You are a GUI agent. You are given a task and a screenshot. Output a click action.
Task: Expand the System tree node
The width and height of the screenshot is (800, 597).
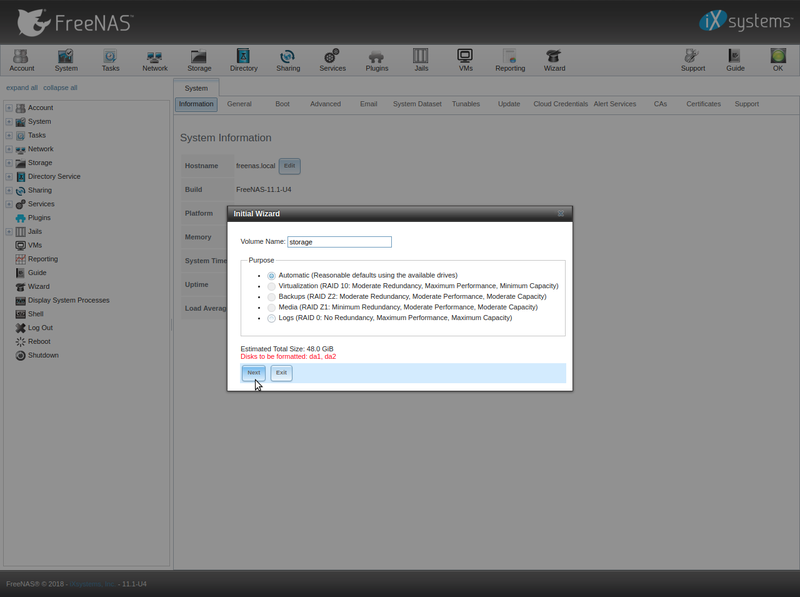[9, 121]
